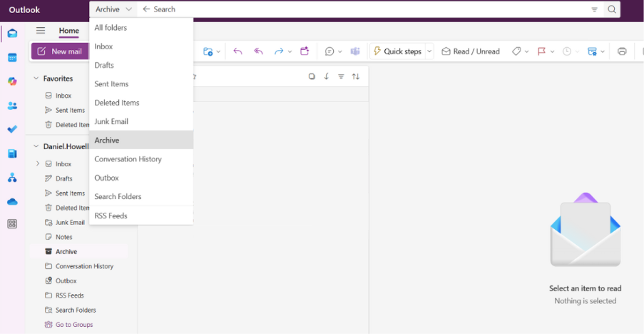Select Conversation History in scope menu
This screenshot has height=334, width=644.
141,159
